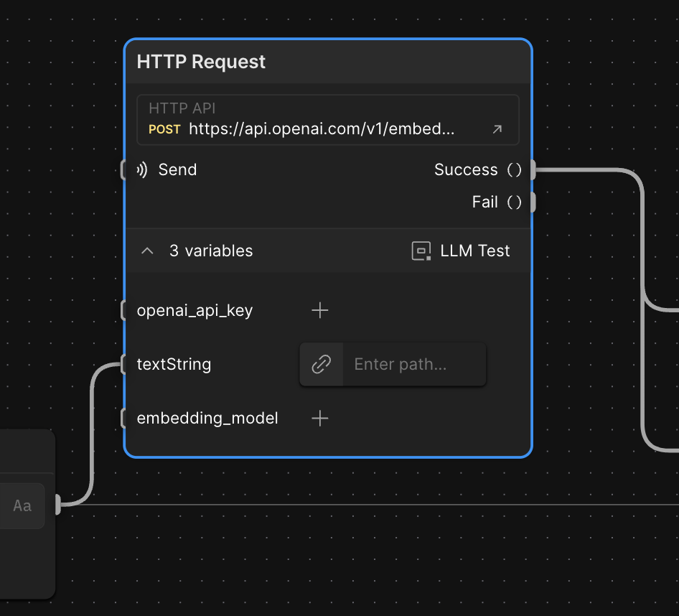Click the plus icon next to embedding_model
The image size is (679, 616).
[320, 418]
